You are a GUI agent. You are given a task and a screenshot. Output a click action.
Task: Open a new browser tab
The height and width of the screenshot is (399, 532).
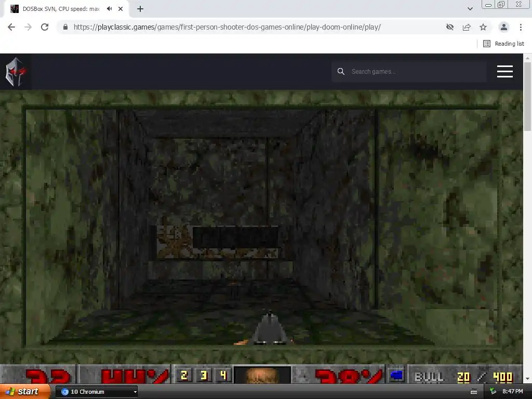[140, 9]
